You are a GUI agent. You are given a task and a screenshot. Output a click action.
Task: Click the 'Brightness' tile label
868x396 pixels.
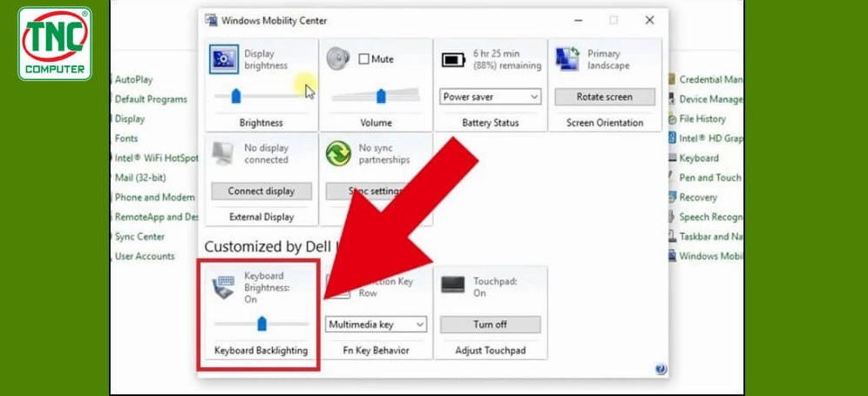point(261,123)
